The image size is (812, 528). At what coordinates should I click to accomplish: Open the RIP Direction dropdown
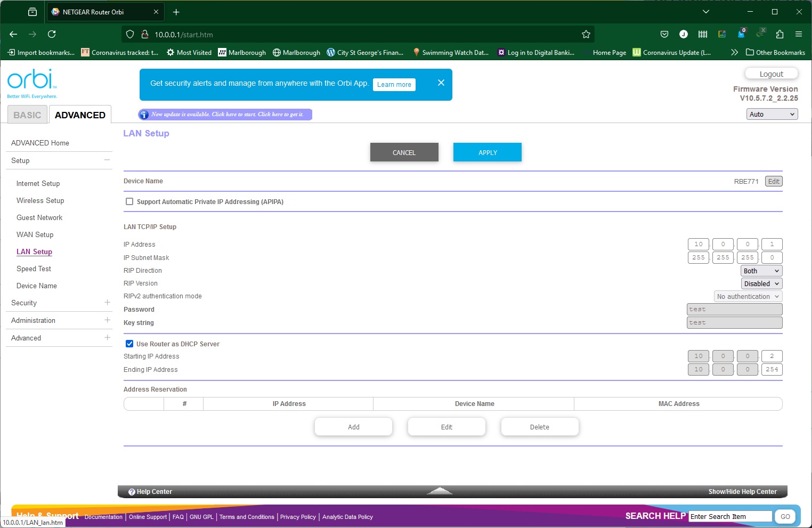[761, 271]
